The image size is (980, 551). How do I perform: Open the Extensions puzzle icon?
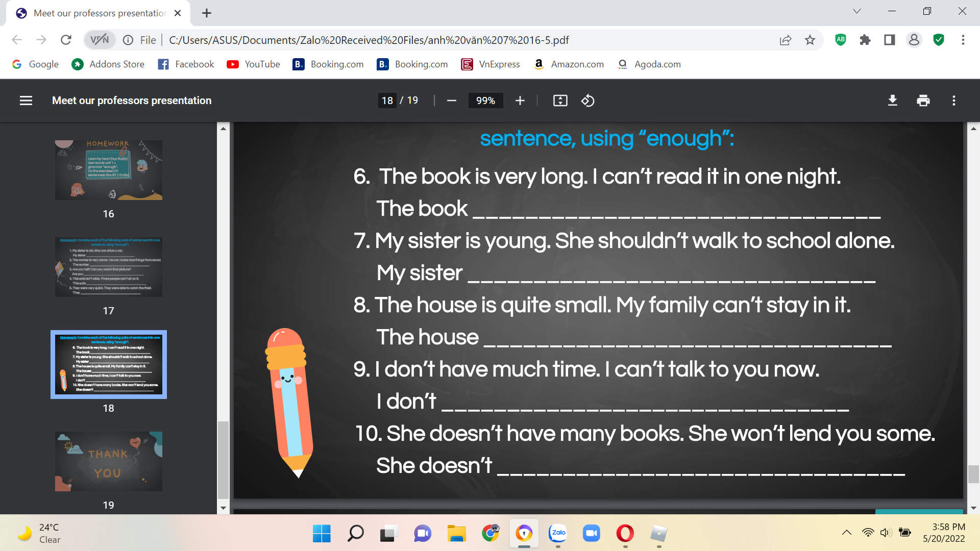pos(865,40)
